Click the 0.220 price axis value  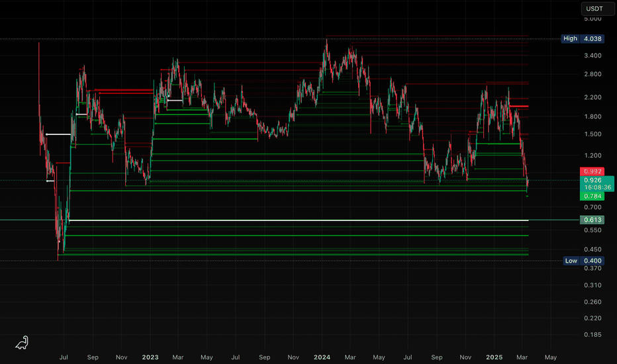[593, 318]
